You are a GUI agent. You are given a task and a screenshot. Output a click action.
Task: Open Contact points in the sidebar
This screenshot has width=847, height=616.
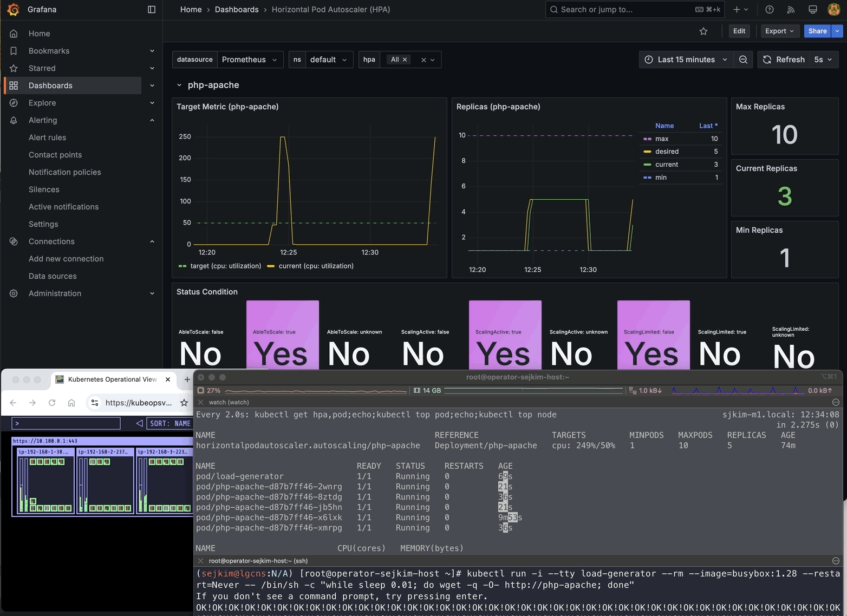click(x=55, y=155)
